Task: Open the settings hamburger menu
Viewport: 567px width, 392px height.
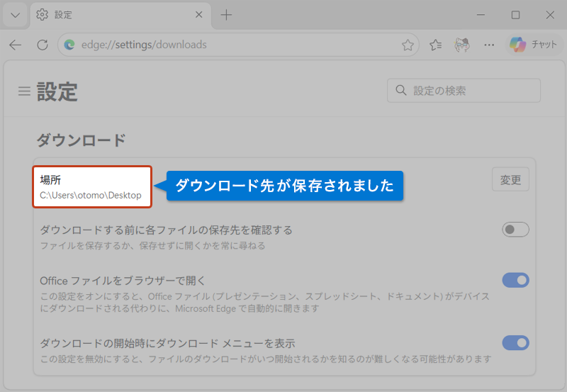Action: pos(24,91)
